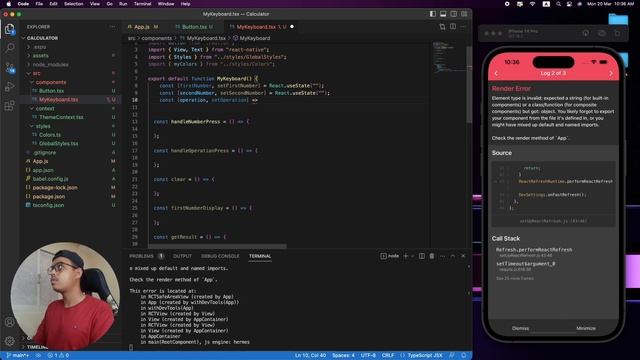Viewport: 640px width, 360px height.
Task: Switch to the Terminal tab
Action: (x=260, y=256)
